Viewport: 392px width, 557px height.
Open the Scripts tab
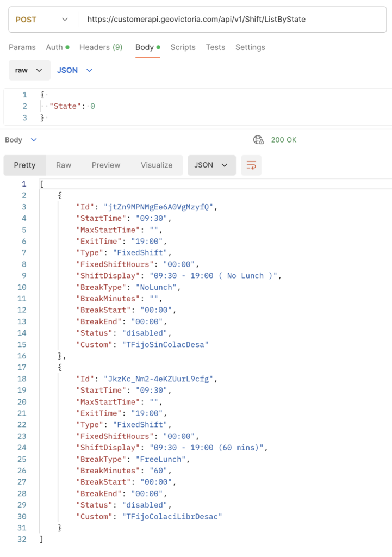tap(183, 47)
